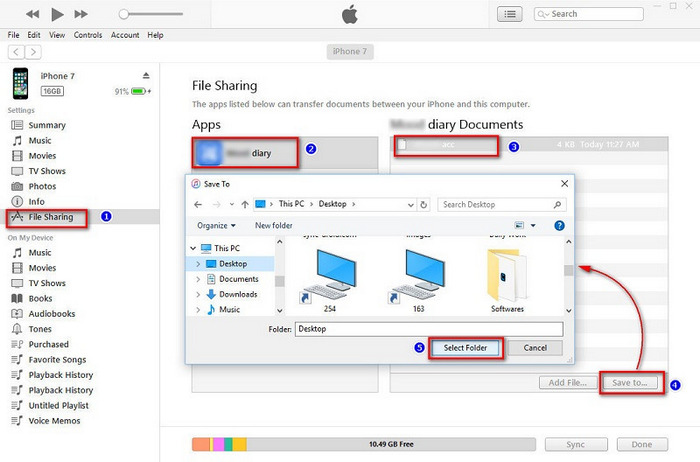Click the Done button
The height and width of the screenshot is (462, 700).
[642, 444]
